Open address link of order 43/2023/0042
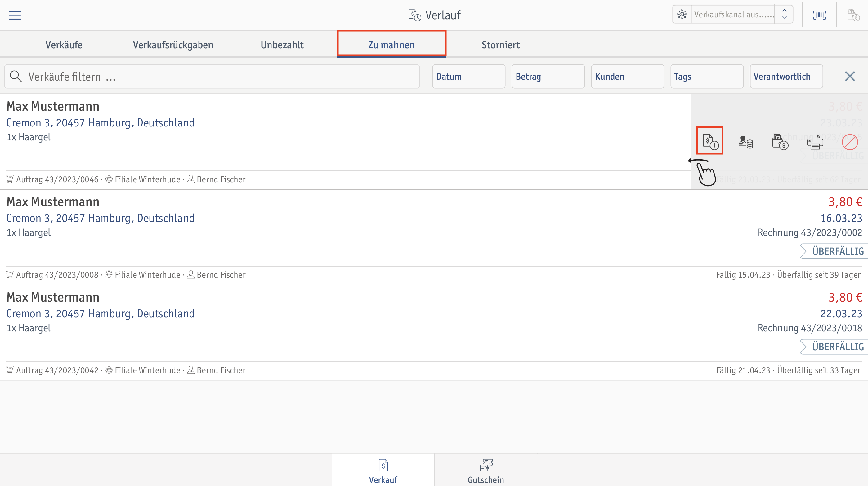The height and width of the screenshot is (486, 868). 101,314
